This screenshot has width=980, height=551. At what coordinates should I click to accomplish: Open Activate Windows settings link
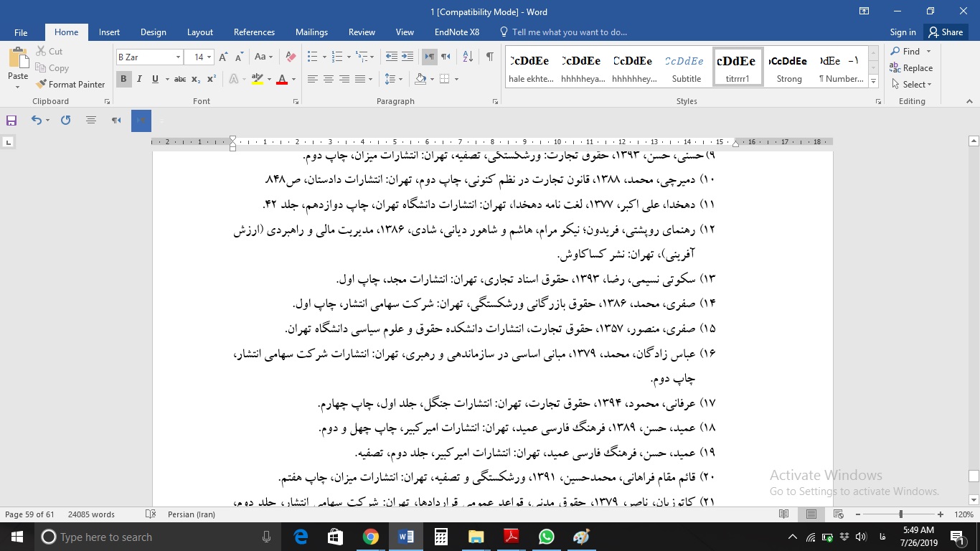pyautogui.click(x=854, y=491)
